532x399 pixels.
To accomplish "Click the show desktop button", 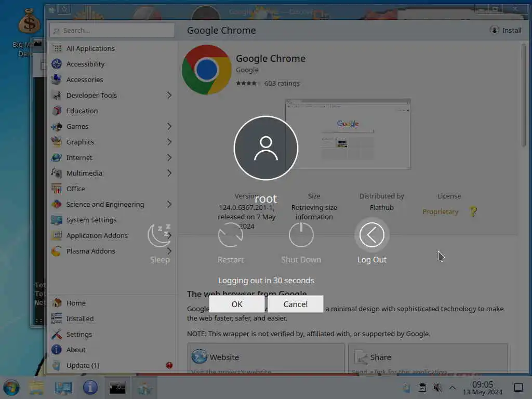I will pyautogui.click(x=518, y=388).
